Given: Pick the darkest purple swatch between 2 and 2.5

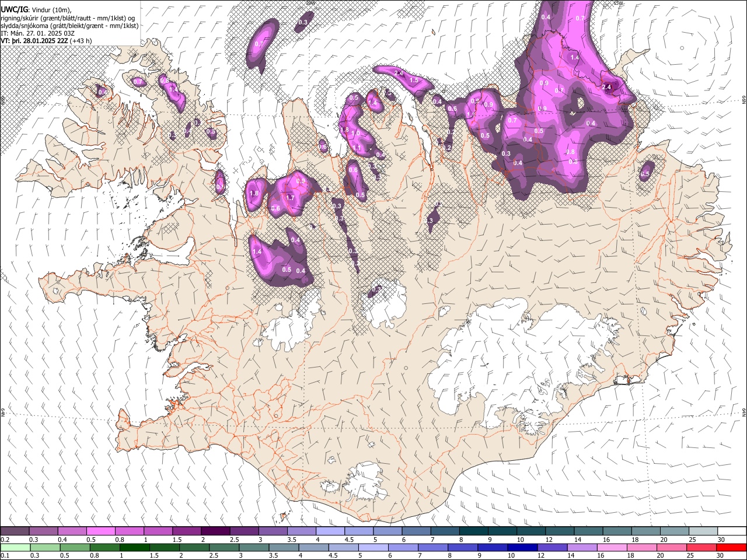Looking at the screenshot, I should coord(215,531).
